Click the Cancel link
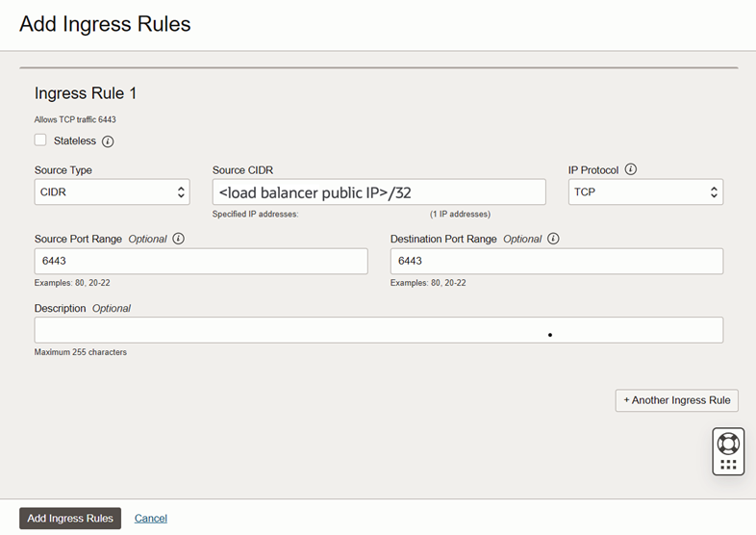 coord(151,518)
